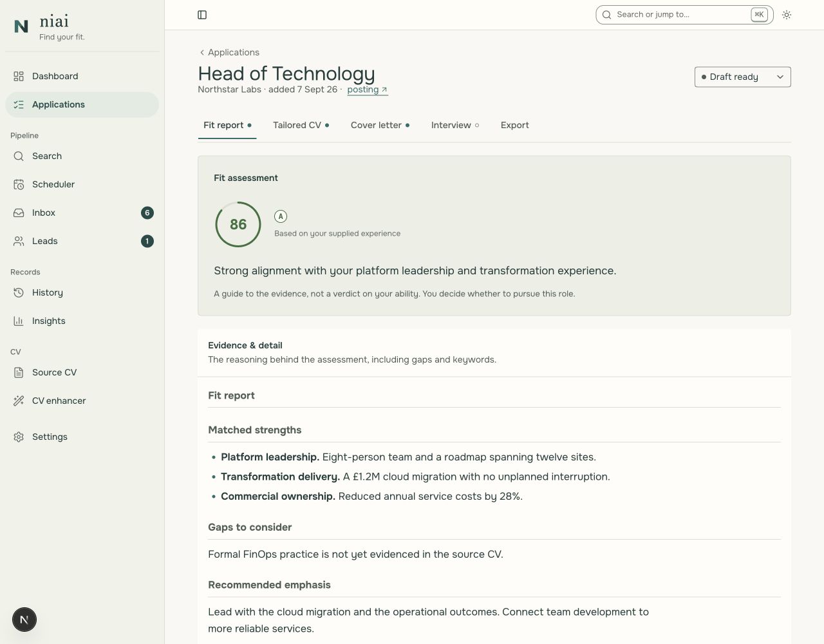Open the Export tab
Screen dimensions: 824x644
[515, 125]
